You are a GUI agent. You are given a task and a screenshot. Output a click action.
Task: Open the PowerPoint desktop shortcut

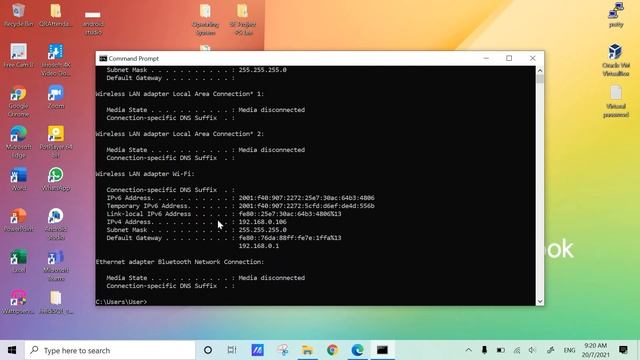18,220
